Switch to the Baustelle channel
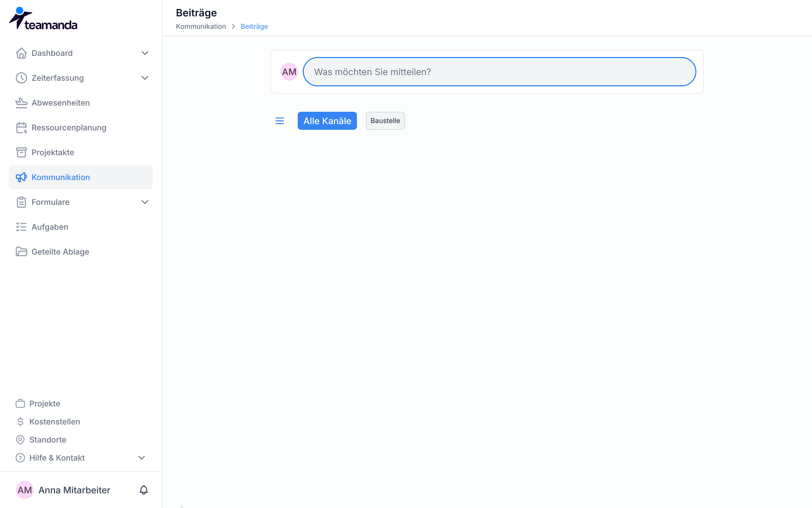This screenshot has width=812, height=508. point(385,121)
